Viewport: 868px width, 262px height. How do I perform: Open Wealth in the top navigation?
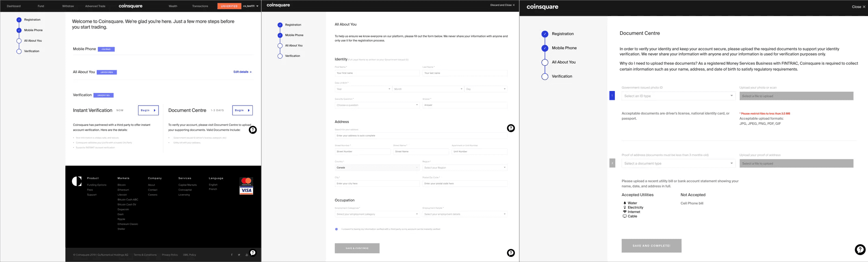pyautogui.click(x=173, y=6)
